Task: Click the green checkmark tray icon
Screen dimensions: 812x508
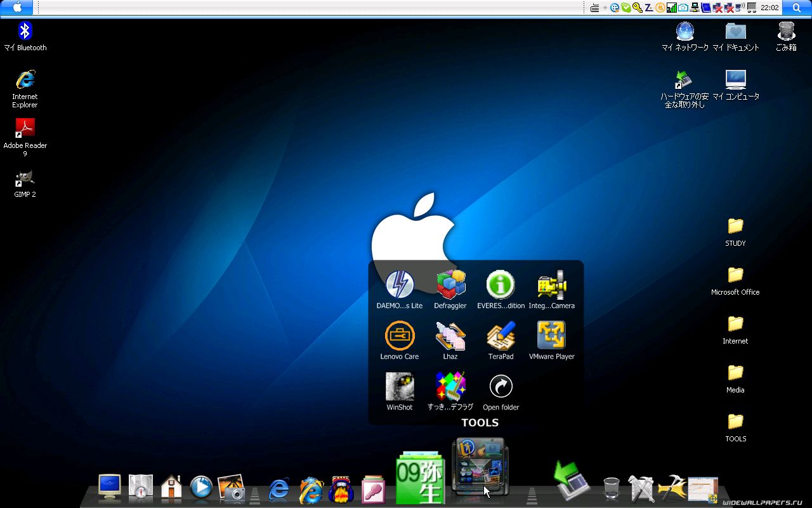Action: click(626, 8)
